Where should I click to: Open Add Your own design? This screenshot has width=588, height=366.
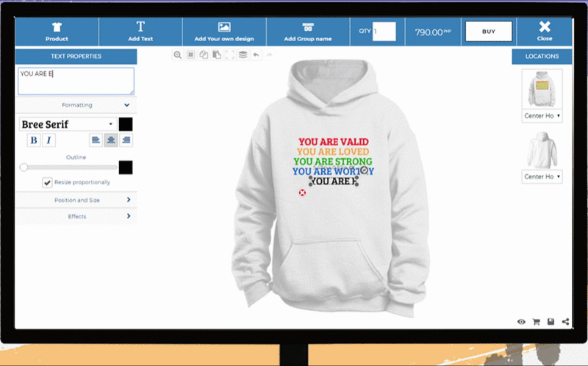click(x=224, y=32)
